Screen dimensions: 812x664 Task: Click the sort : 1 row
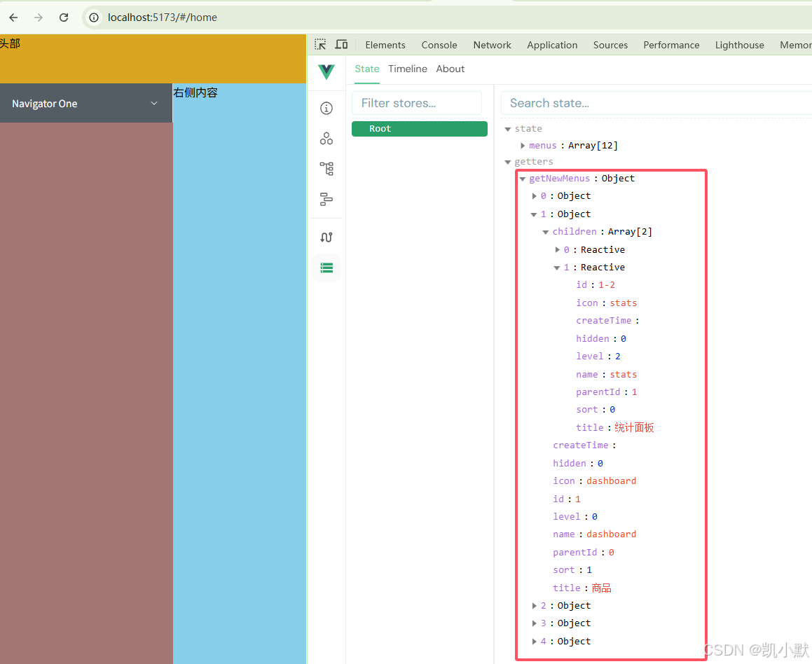pyautogui.click(x=572, y=570)
